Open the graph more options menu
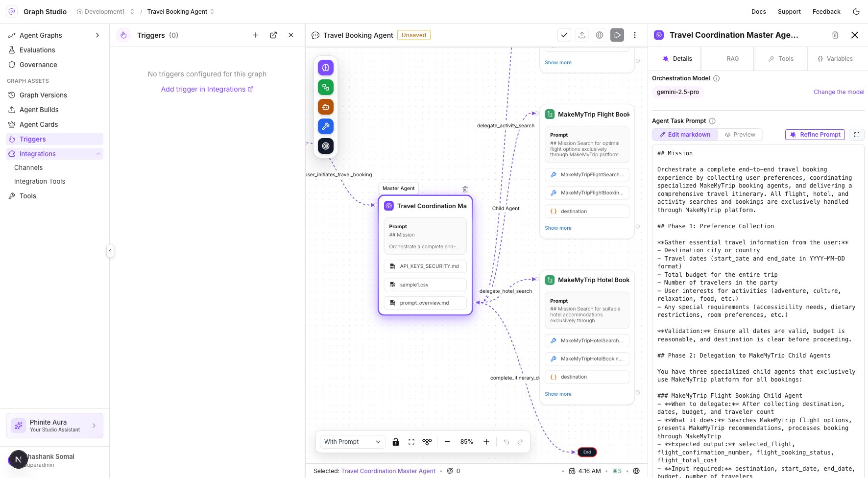The width and height of the screenshot is (868, 478). click(x=635, y=35)
